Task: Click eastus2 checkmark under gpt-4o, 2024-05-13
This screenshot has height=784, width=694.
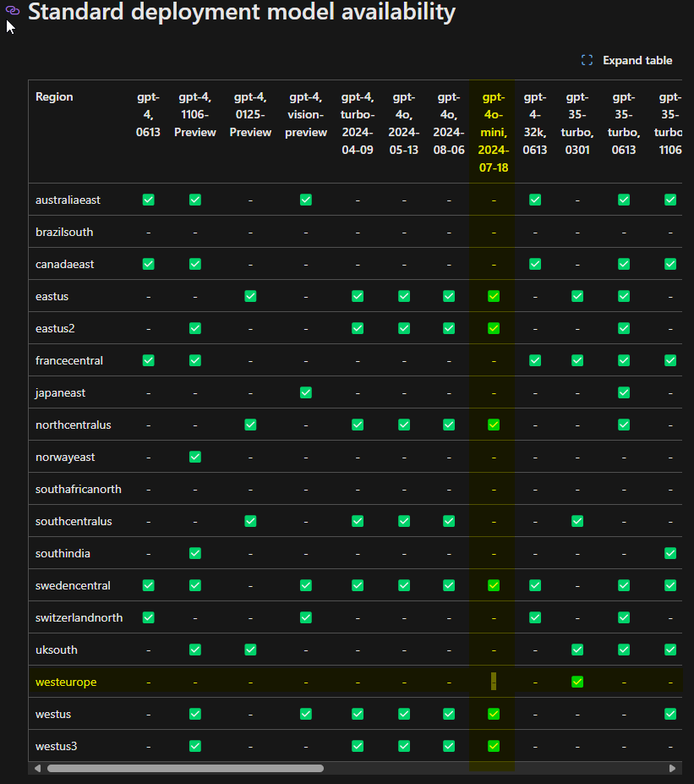Action: point(404,328)
